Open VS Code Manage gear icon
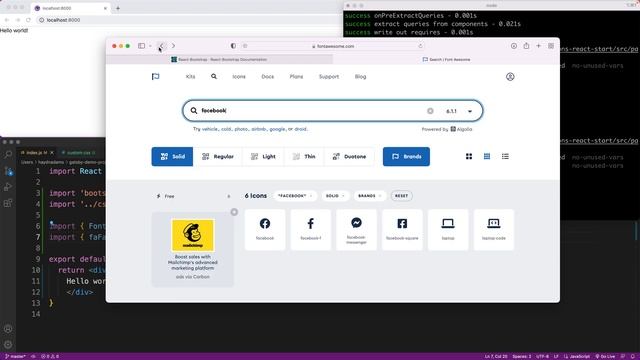640x360 pixels. coord(8,345)
